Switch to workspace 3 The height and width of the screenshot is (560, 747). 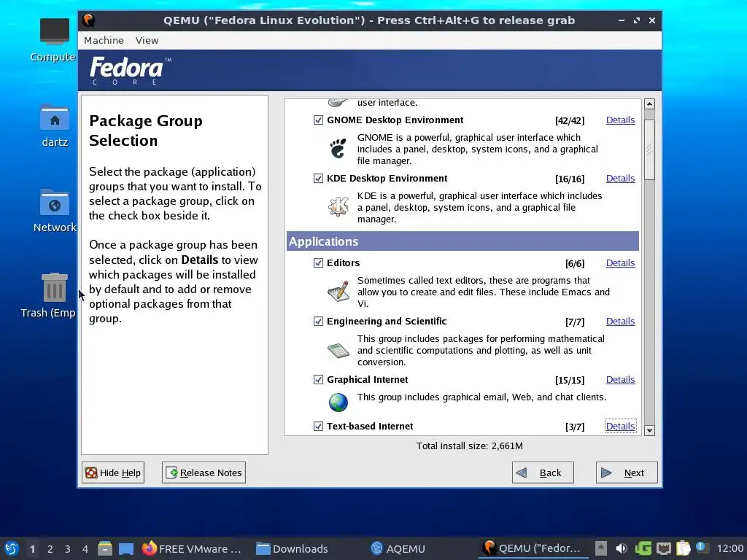[68, 548]
